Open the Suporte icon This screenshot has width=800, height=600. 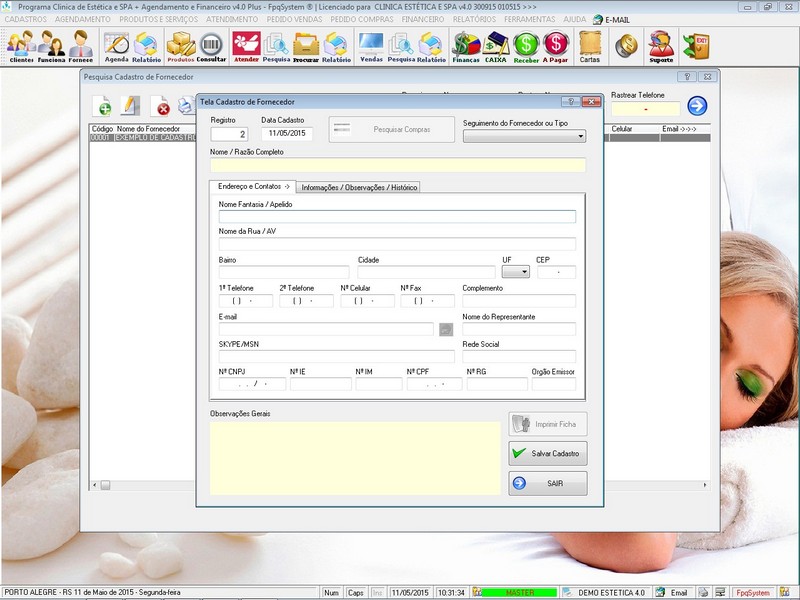click(661, 47)
